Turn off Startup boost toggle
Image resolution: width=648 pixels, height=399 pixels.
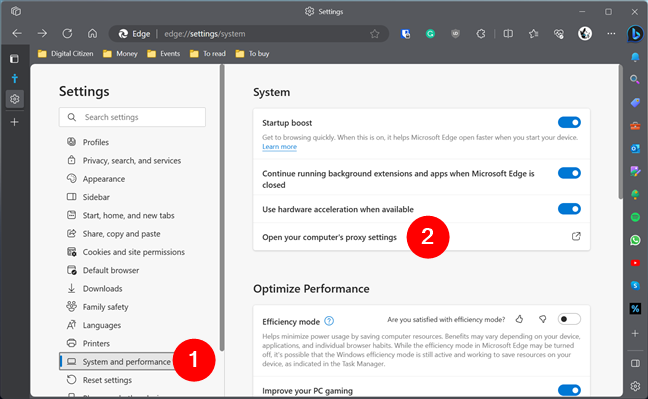[569, 122]
